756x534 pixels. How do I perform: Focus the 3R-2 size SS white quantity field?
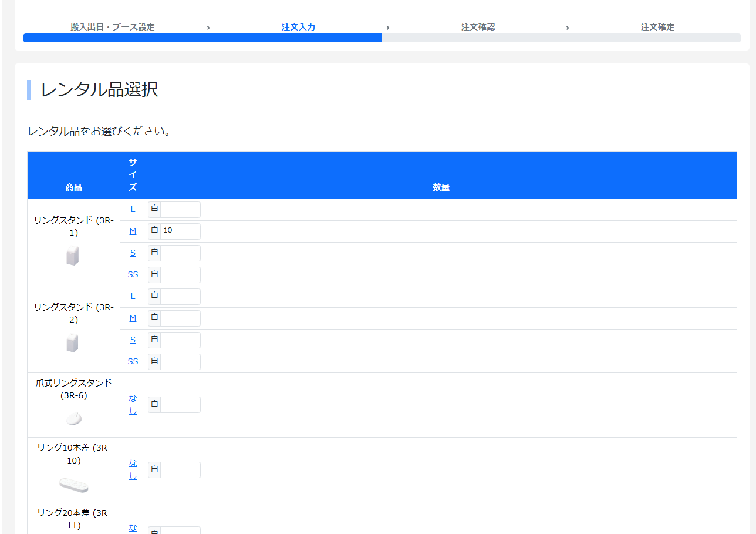click(180, 362)
